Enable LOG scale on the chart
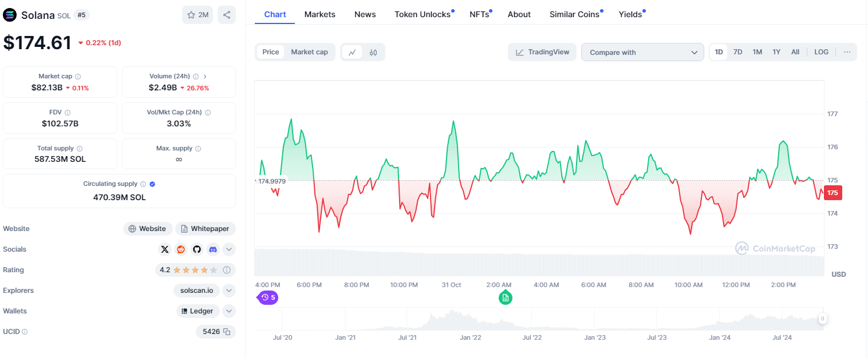The image size is (868, 358). click(821, 51)
